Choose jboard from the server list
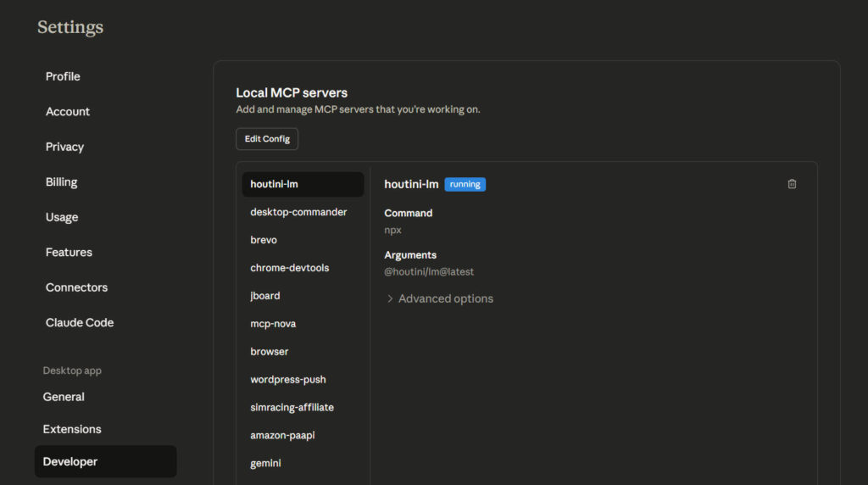Viewport: 868px width, 485px height. pos(265,296)
